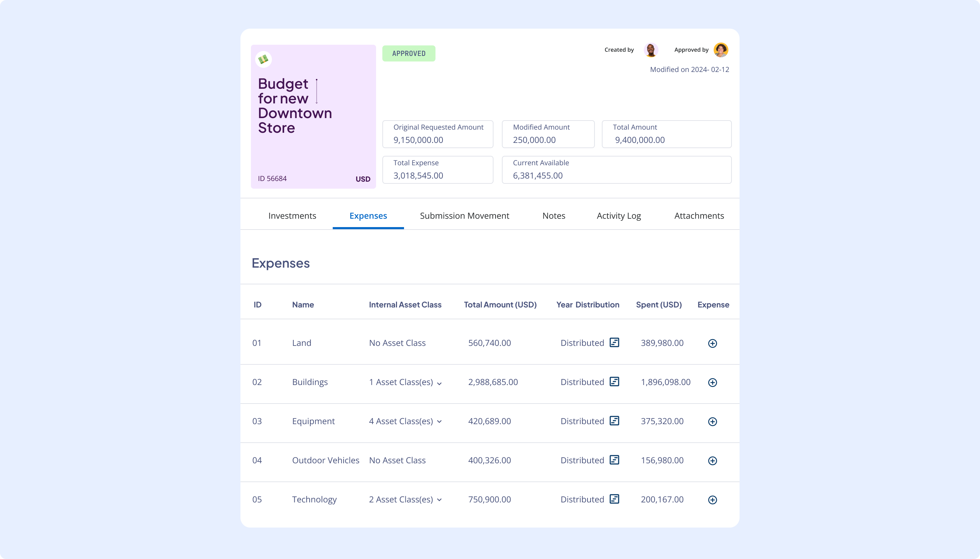Click spent value 389,980.00

(662, 343)
